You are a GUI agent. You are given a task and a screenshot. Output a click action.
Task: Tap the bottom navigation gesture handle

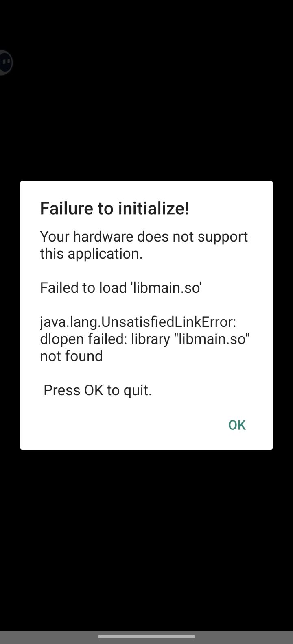click(x=146, y=637)
